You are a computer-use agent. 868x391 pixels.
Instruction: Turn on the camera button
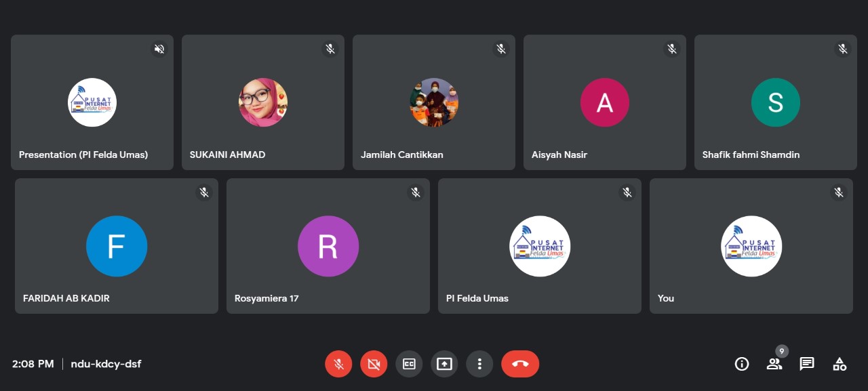374,364
